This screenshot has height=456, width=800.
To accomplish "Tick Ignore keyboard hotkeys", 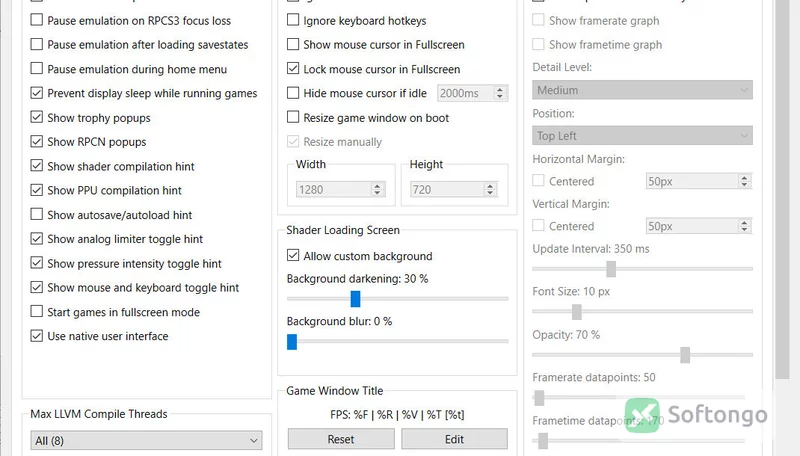I will [293, 20].
